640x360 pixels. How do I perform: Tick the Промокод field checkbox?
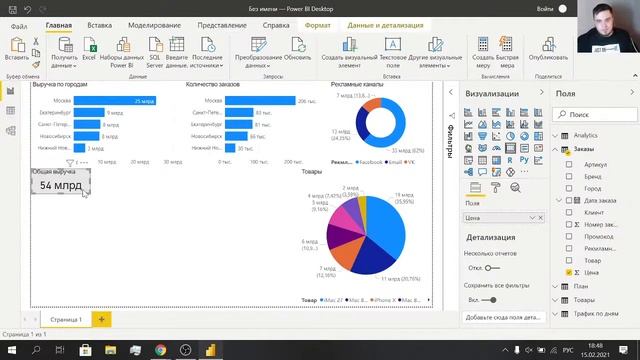pos(569,236)
